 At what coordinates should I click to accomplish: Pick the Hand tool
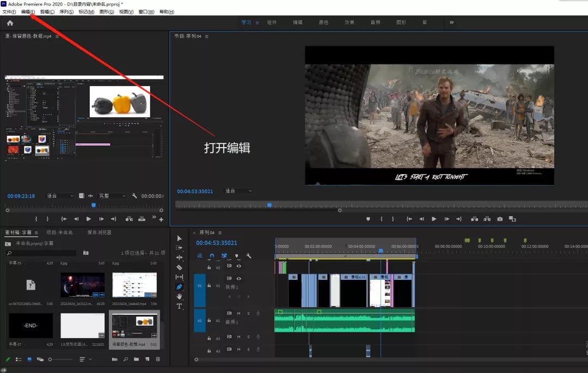179,296
